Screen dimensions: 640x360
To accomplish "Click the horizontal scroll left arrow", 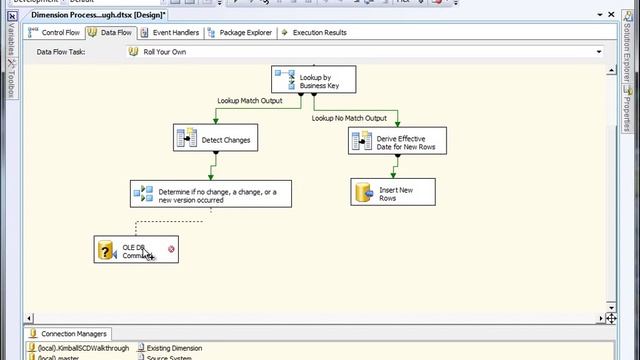I will click(29, 318).
